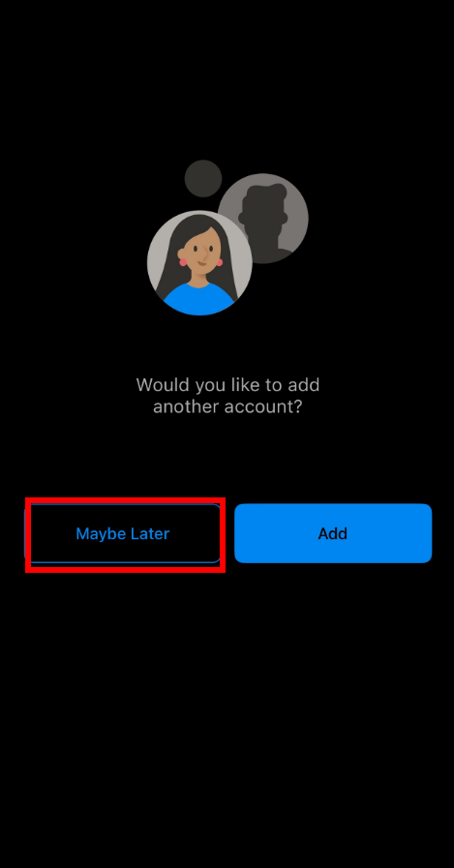The image size is (454, 868).
Task: Click the small dark circle above avatars
Action: (x=203, y=178)
